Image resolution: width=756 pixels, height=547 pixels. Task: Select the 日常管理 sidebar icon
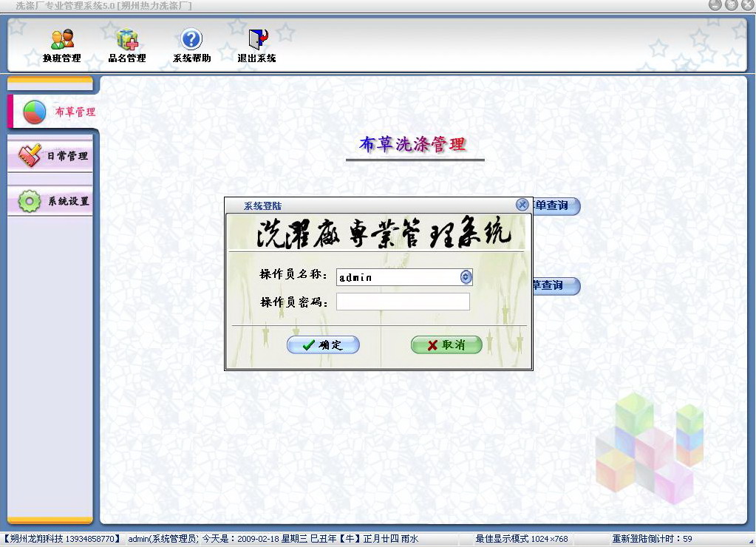(30, 156)
